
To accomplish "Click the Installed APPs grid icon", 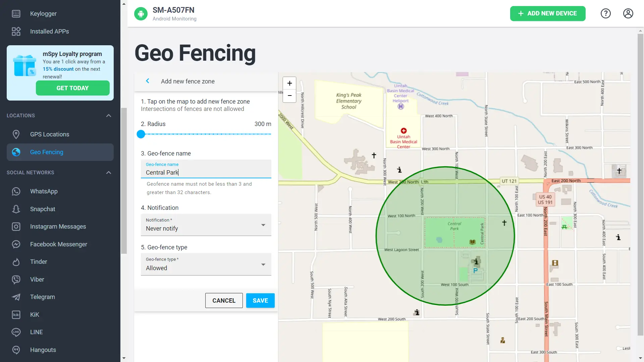I will [x=16, y=32].
